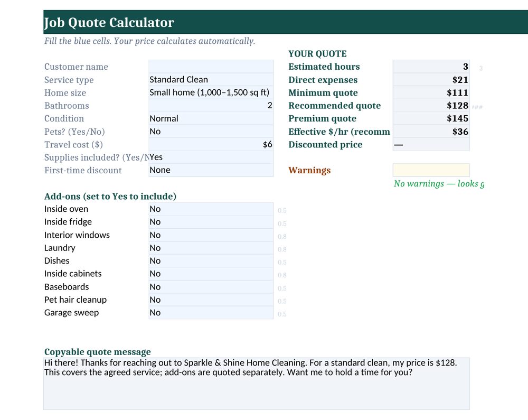Click the Garage sweep add-on cell
The width and height of the screenshot is (528, 420).
(x=211, y=313)
